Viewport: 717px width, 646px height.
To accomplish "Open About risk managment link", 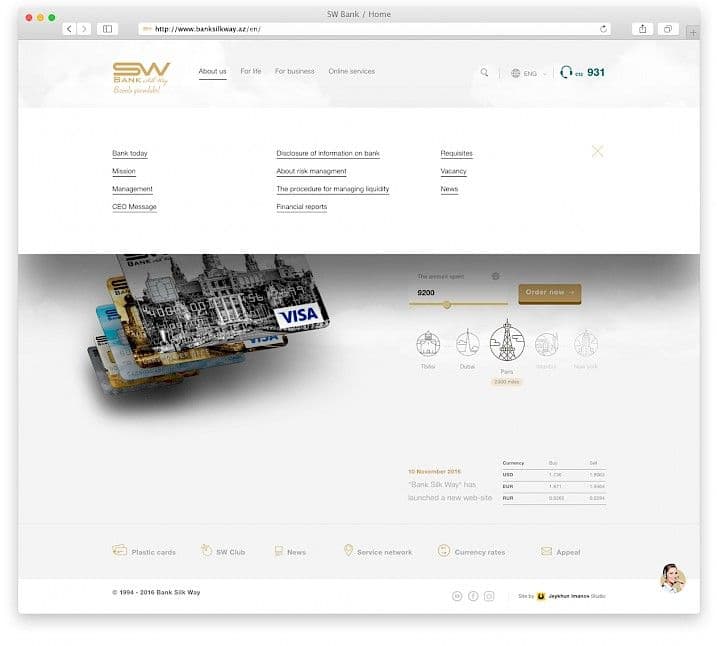I will pyautogui.click(x=311, y=171).
